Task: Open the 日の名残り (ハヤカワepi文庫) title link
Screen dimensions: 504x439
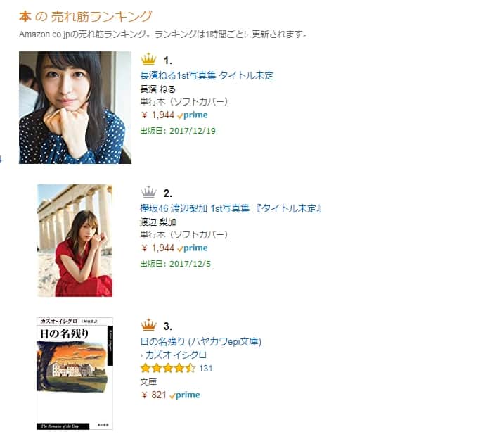Action: [200, 341]
